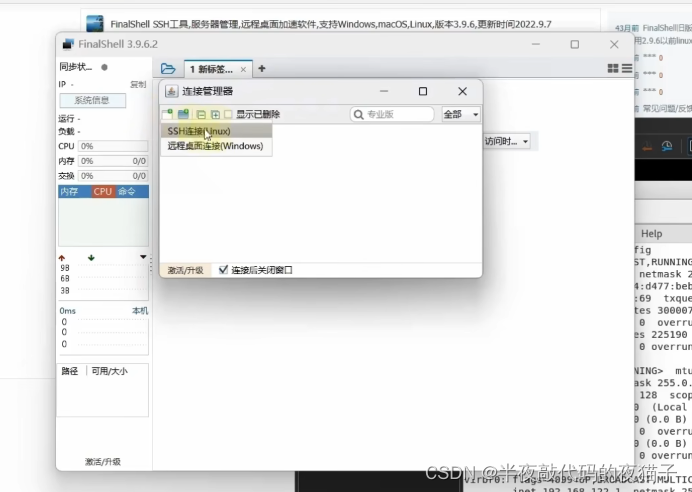Click 激活/升级 at the bottom of the sidebar
Viewport: 692px width, 492px height.
103,462
